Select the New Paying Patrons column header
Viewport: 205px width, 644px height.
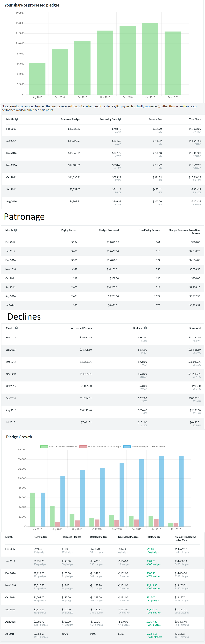[149, 230]
